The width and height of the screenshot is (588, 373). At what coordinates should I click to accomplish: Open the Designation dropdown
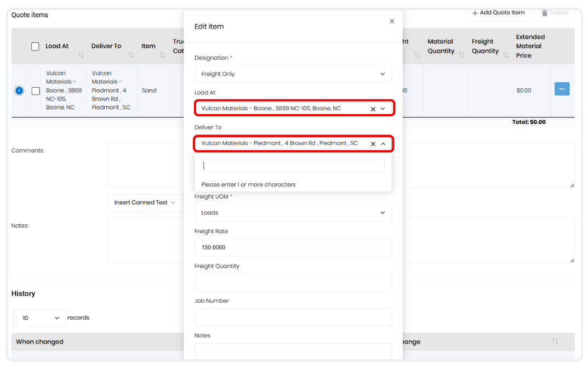click(x=293, y=74)
